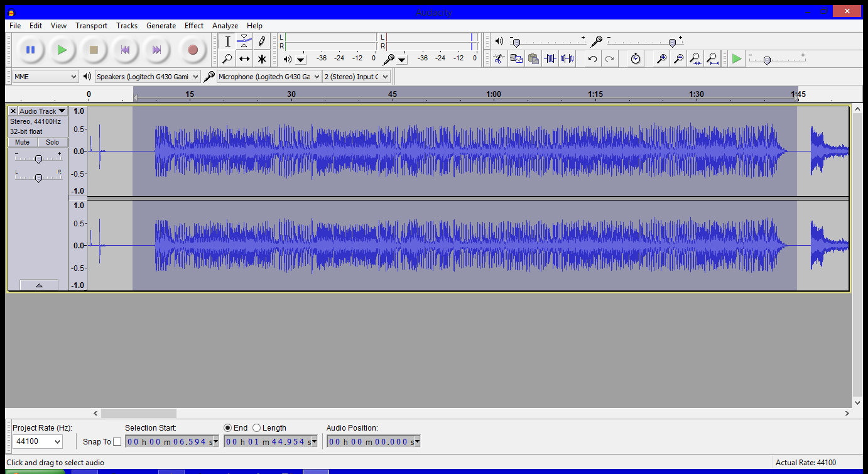Select the Time Shift tool

pos(244,58)
